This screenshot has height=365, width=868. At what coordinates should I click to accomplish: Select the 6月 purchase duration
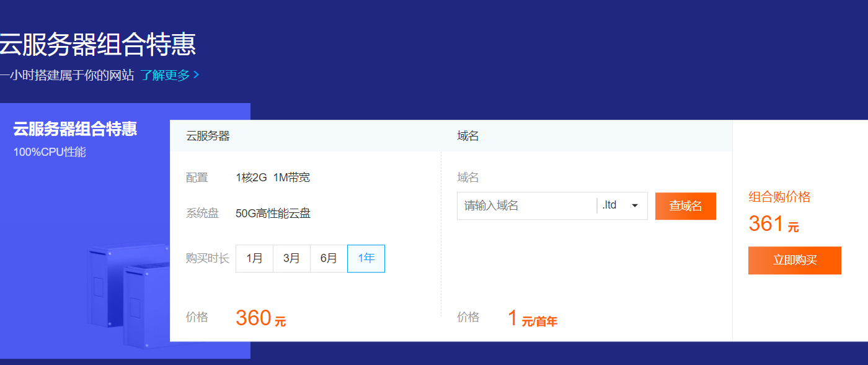click(x=329, y=258)
